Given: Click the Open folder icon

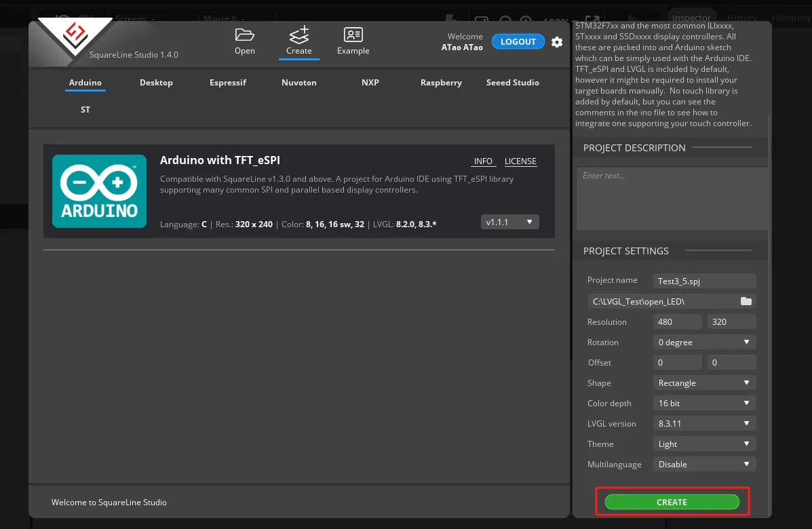Looking at the screenshot, I should point(244,35).
